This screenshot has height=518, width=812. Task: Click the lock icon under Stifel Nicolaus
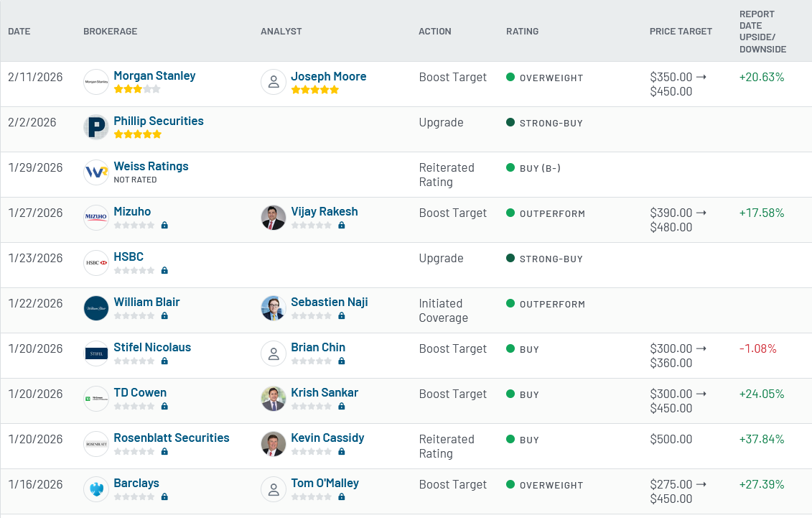[164, 361]
